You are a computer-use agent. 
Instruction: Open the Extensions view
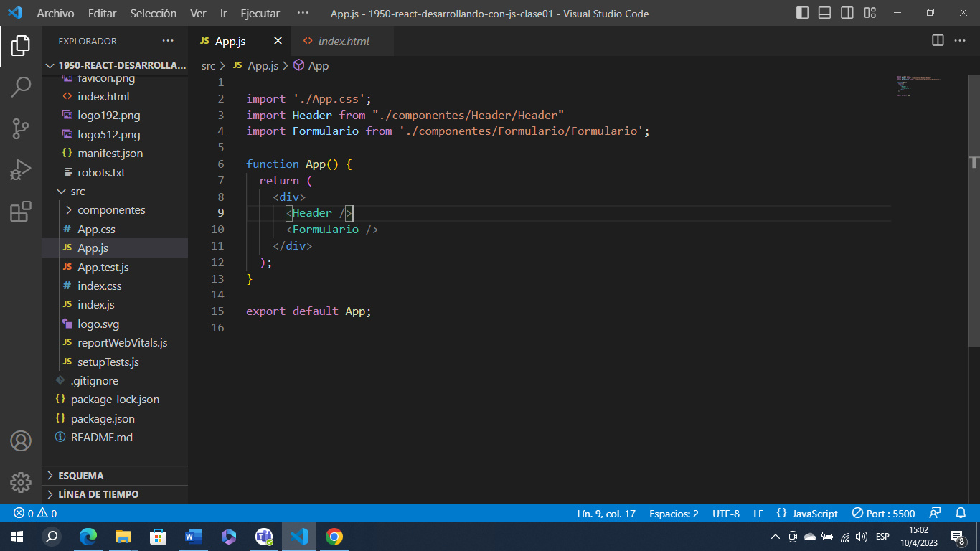tap(21, 212)
